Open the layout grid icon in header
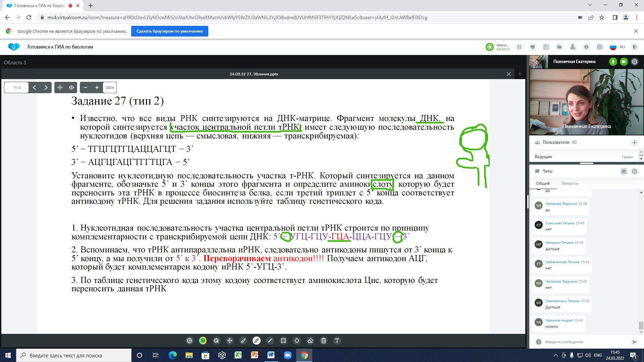 tap(519, 47)
